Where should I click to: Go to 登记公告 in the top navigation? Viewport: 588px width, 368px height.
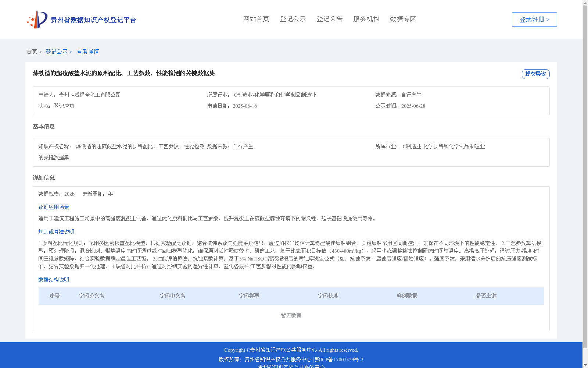[x=330, y=19]
